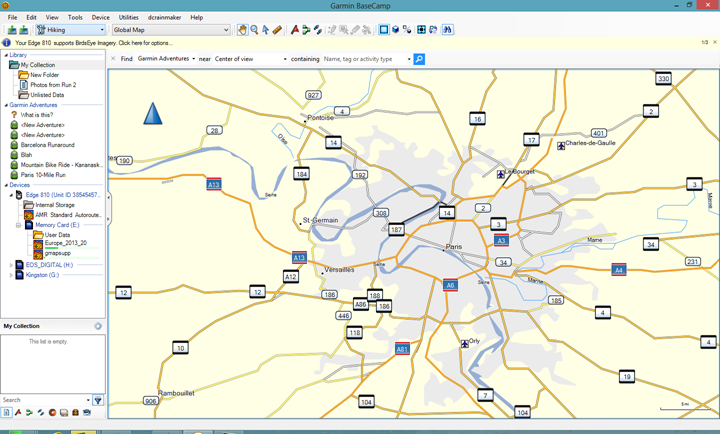Collapse the Garmin Adventures section triangle
This screenshot has width=720, height=434.
6,105
